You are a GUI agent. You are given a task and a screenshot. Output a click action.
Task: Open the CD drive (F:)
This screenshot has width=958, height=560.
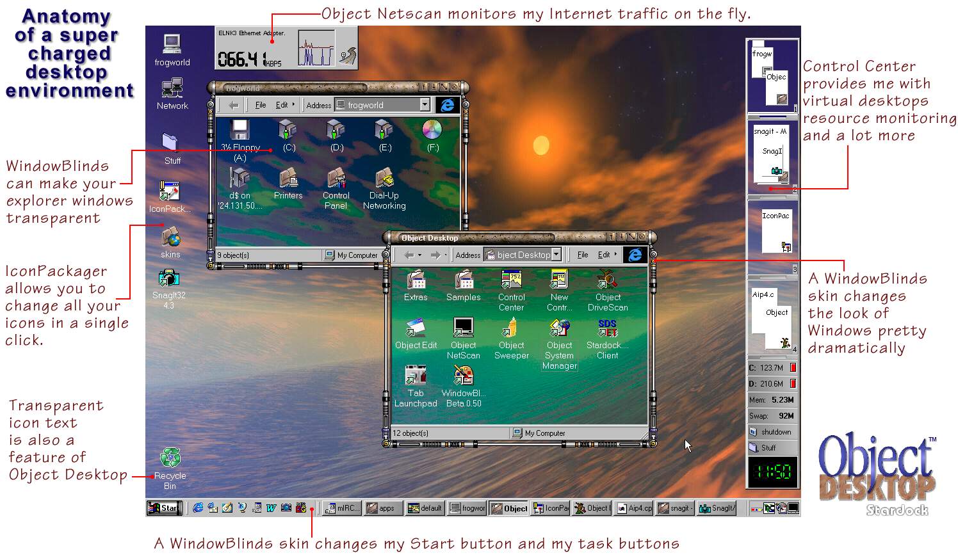pos(433,136)
